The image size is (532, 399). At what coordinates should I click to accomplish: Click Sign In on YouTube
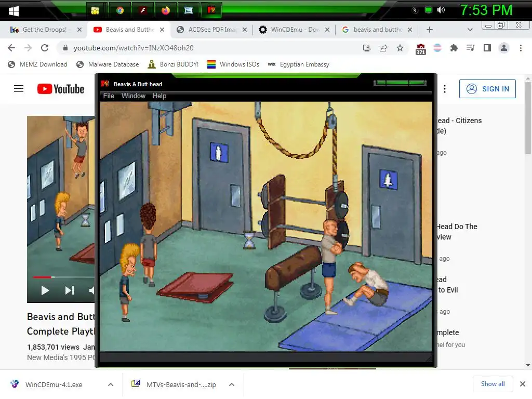point(487,89)
